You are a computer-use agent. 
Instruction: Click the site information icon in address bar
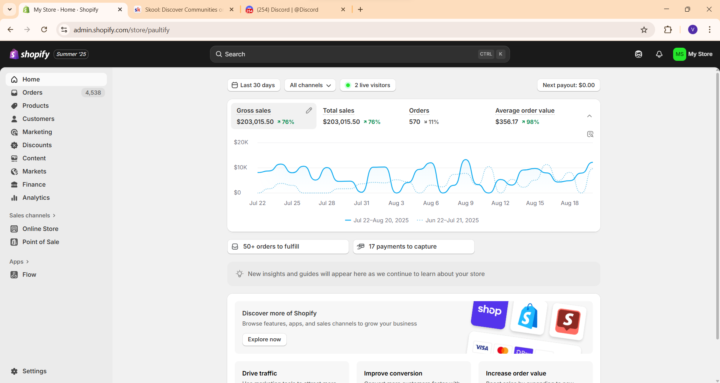pos(64,30)
